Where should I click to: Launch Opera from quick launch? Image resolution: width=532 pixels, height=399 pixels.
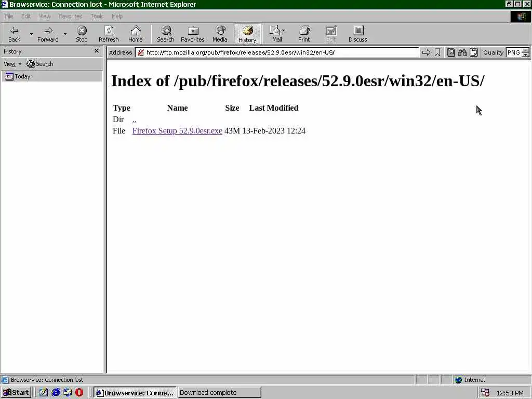click(79, 393)
